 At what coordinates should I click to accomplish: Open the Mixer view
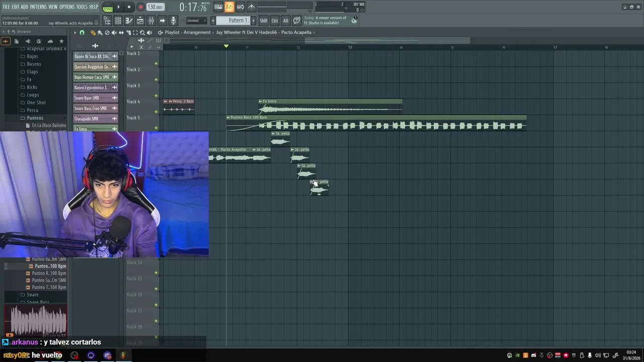[x=151, y=21]
